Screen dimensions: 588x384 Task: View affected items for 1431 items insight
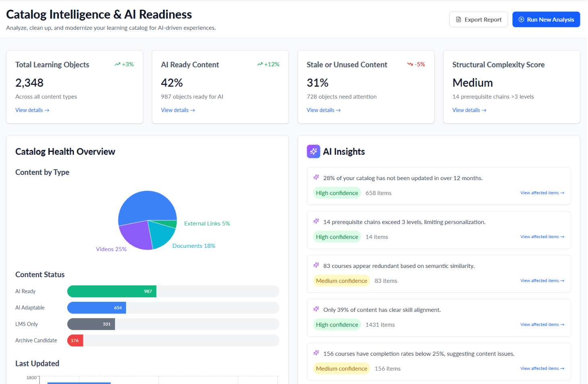coord(542,325)
